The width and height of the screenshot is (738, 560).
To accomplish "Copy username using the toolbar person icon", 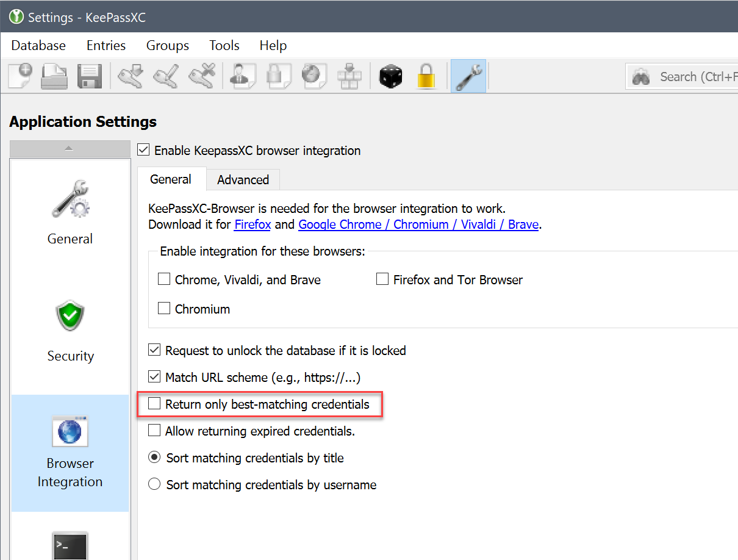I will tap(242, 76).
